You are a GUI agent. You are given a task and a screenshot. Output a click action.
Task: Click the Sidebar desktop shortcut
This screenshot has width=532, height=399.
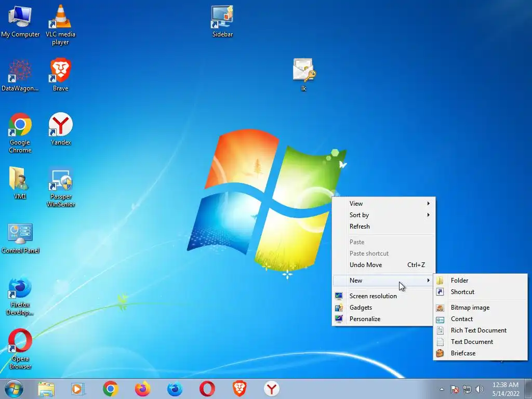click(x=222, y=21)
